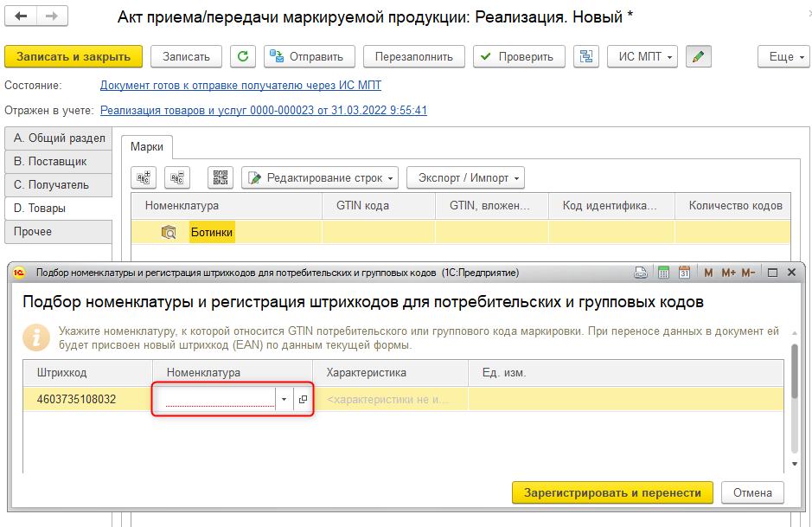Select the D. Товары section
812x527 pixels.
[59, 209]
